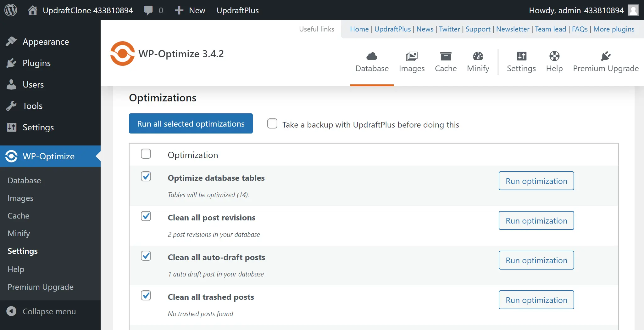This screenshot has height=330, width=644.
Task: Switch to the Images tab label
Action: (412, 68)
